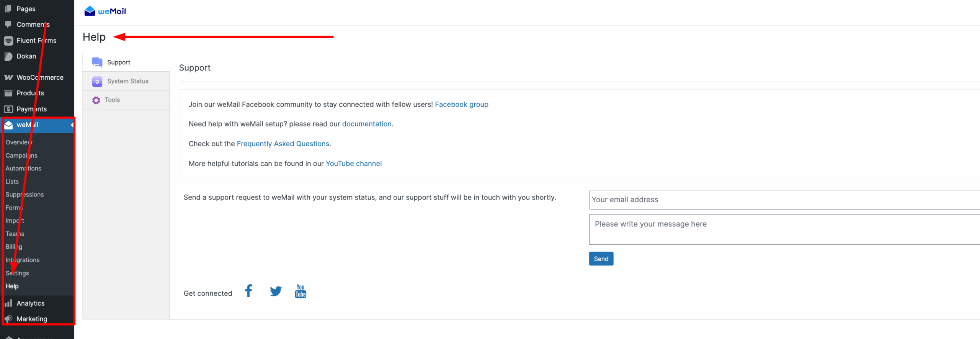Screen dimensions: 980x339
Task: Click the Support chat bubble icon
Action: (97, 62)
